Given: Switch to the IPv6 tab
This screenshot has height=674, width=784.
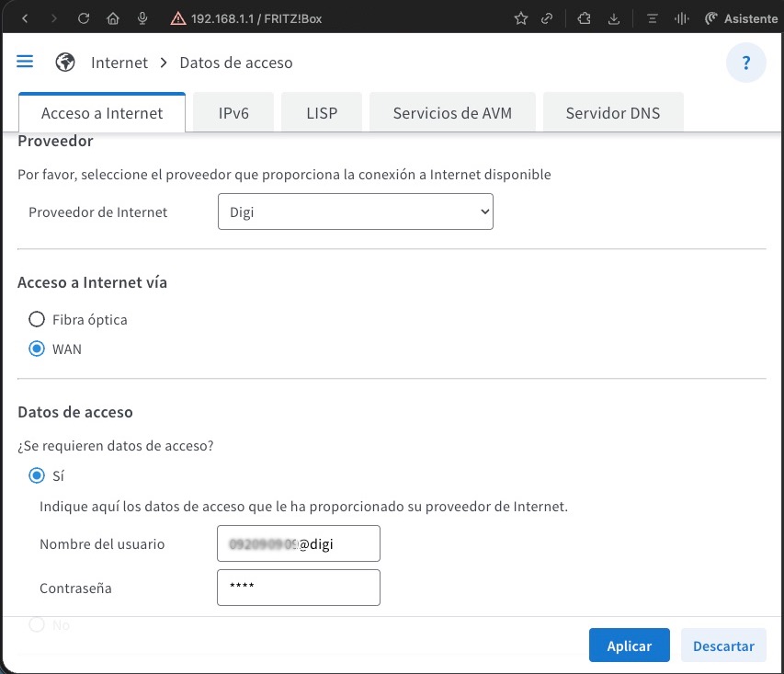Looking at the screenshot, I should point(233,112).
